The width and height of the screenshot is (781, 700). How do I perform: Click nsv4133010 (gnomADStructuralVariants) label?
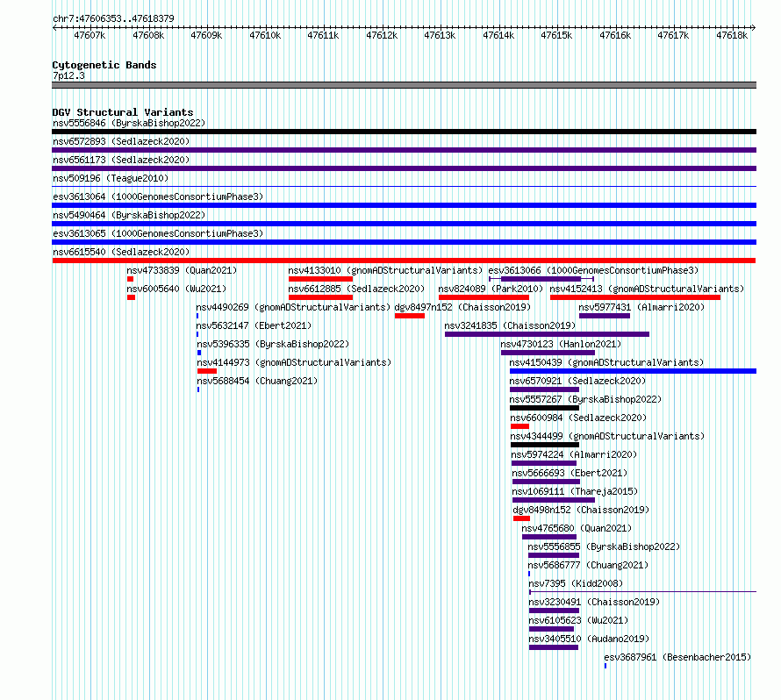point(385,270)
